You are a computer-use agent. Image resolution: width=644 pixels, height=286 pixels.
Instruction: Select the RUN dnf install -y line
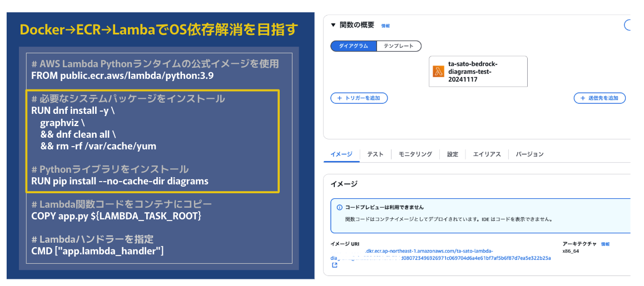coord(73,111)
